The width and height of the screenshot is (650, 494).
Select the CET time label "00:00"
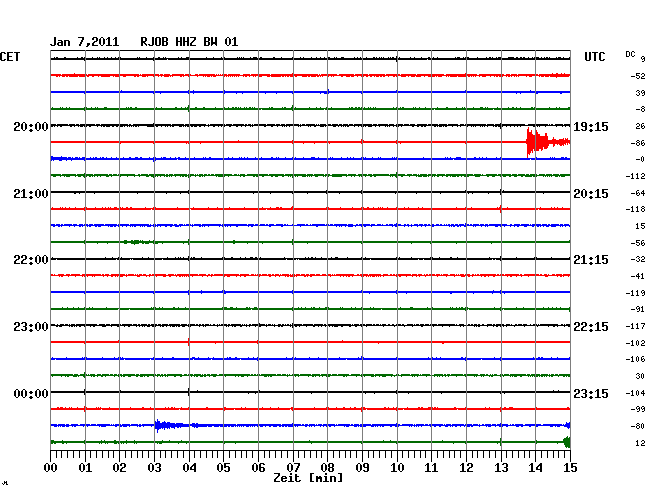tap(31, 393)
